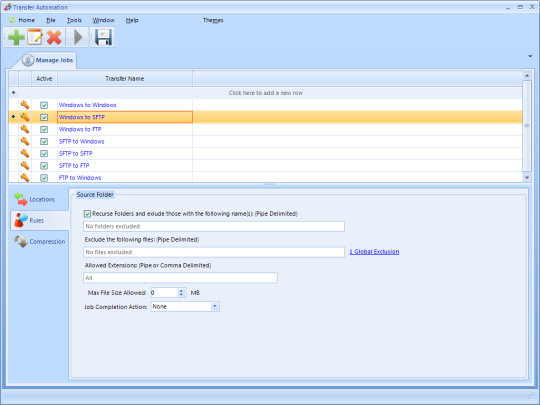
Task: Click wrench icon for Windows to SFTP
Action: click(x=25, y=117)
